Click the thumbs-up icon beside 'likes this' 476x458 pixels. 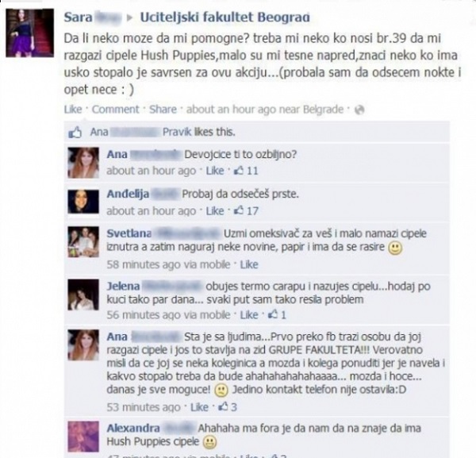tap(75, 133)
